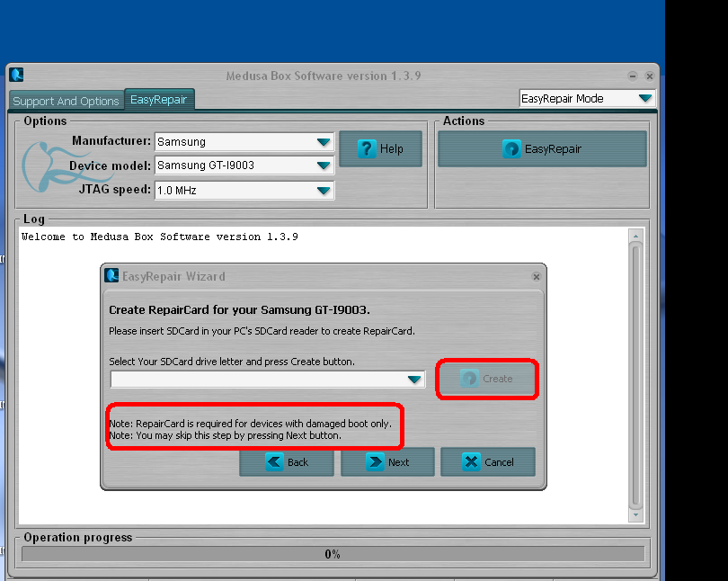The height and width of the screenshot is (581, 728).
Task: Open the Help button in Options
Action: [381, 148]
